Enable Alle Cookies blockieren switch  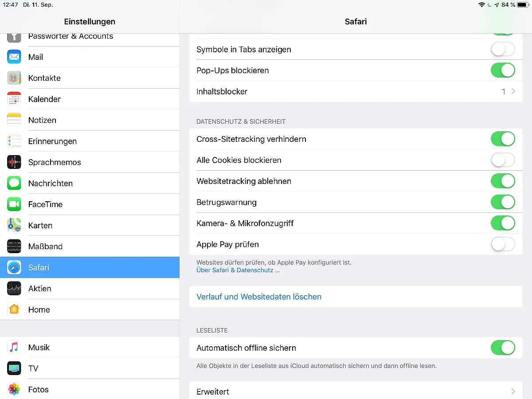(503, 160)
